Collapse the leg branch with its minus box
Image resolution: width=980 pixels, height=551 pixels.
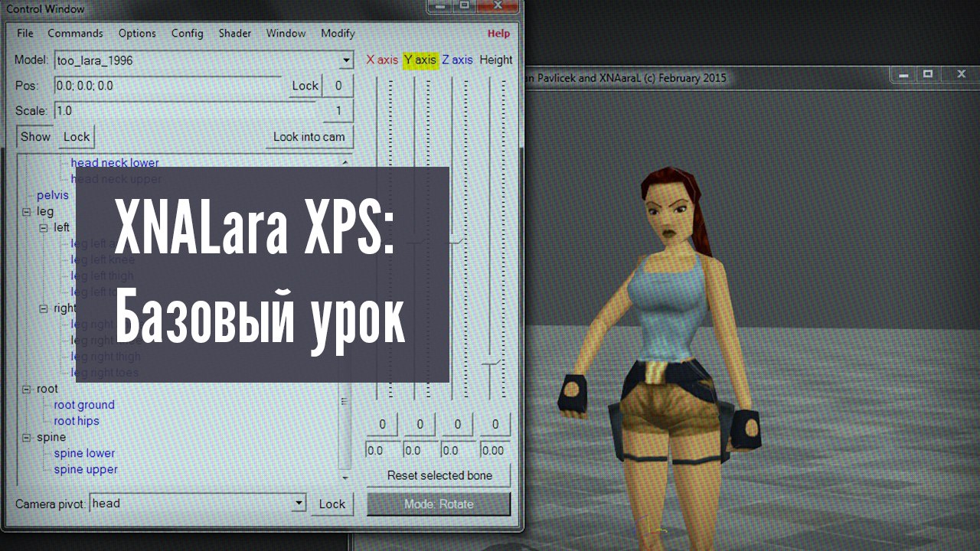tap(27, 211)
